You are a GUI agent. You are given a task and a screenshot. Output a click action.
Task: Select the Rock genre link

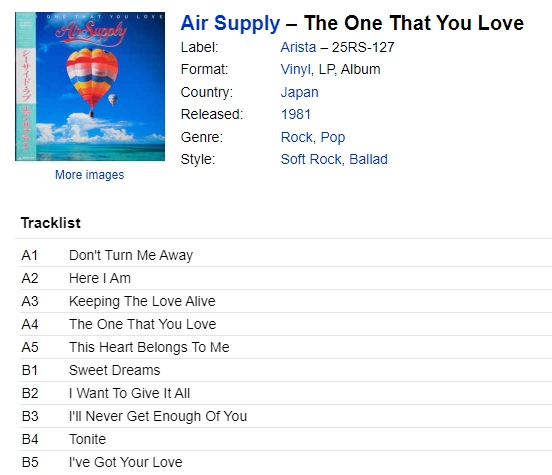pos(297,137)
